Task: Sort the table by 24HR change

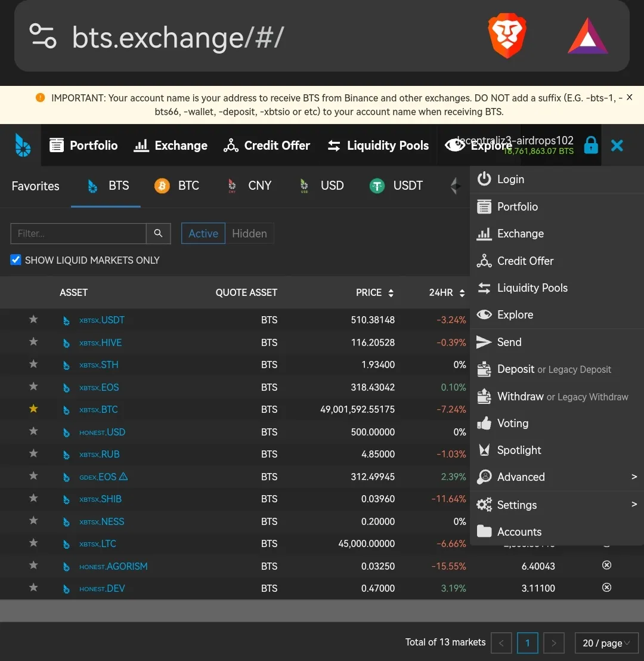Action: point(447,292)
